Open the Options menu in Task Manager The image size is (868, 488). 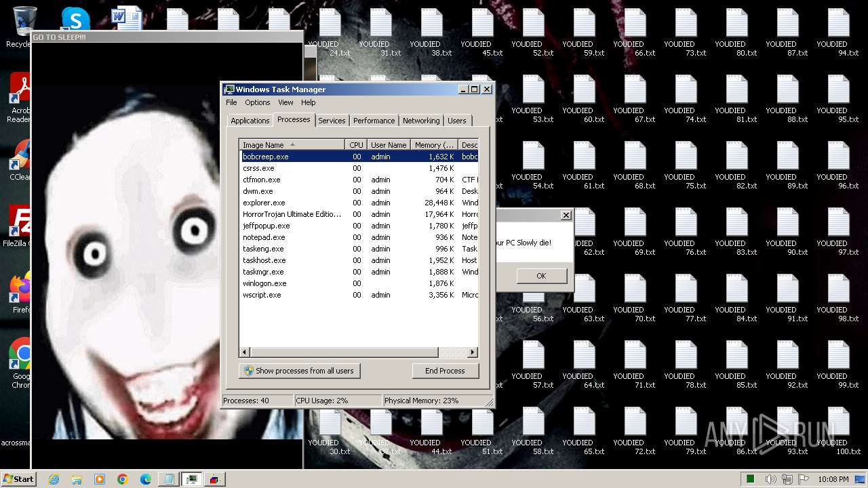[x=258, y=102]
